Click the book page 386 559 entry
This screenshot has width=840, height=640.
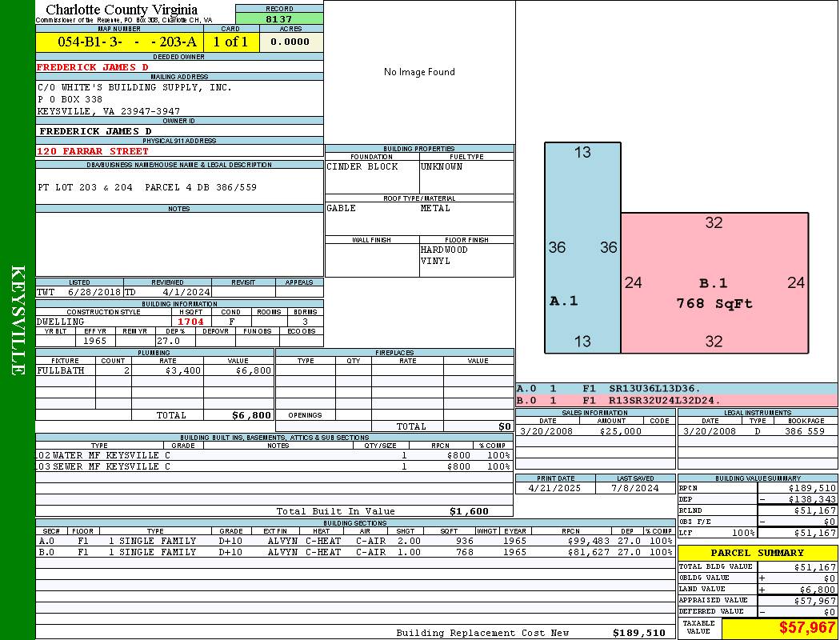[804, 431]
